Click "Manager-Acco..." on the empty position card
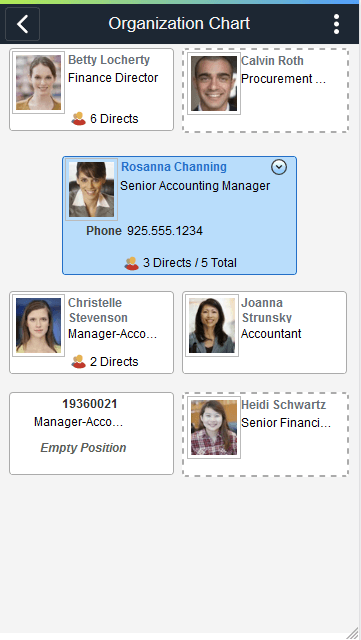 (78, 422)
